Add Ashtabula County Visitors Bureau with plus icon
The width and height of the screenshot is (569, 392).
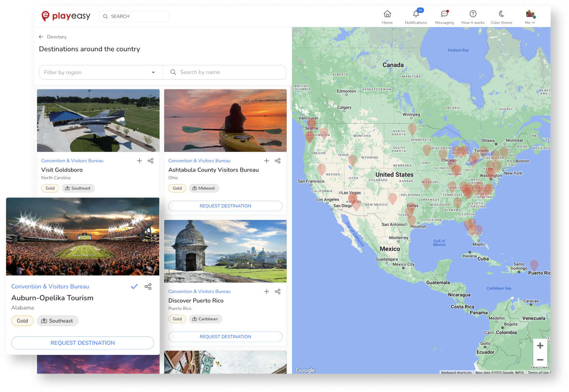pos(267,160)
